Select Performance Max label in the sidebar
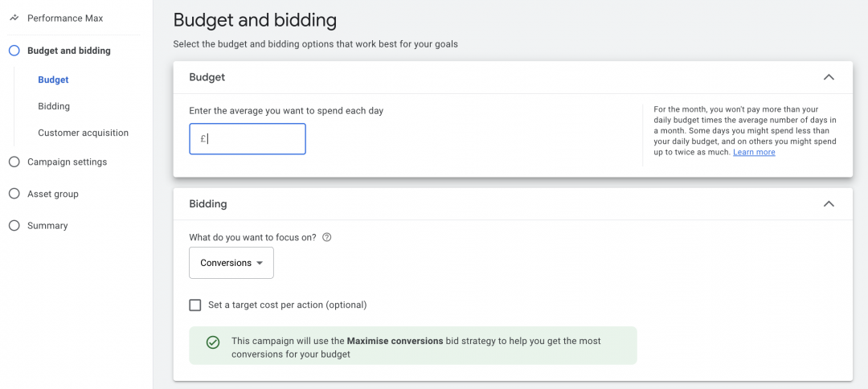 [65, 18]
